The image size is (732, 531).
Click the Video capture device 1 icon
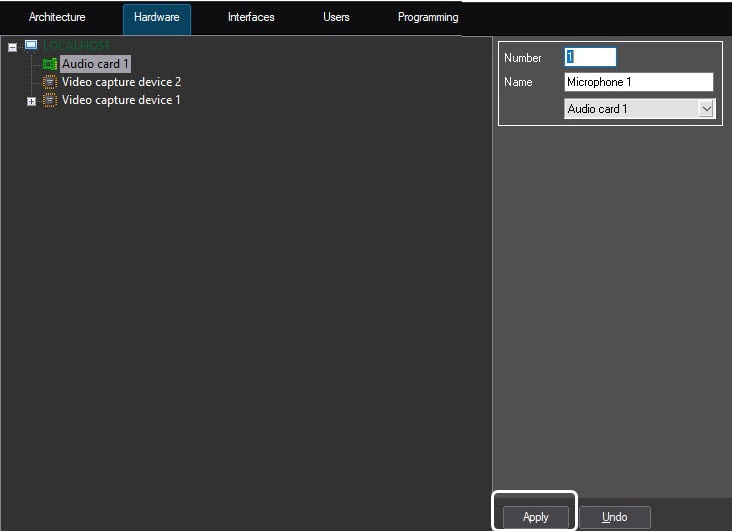point(50,100)
